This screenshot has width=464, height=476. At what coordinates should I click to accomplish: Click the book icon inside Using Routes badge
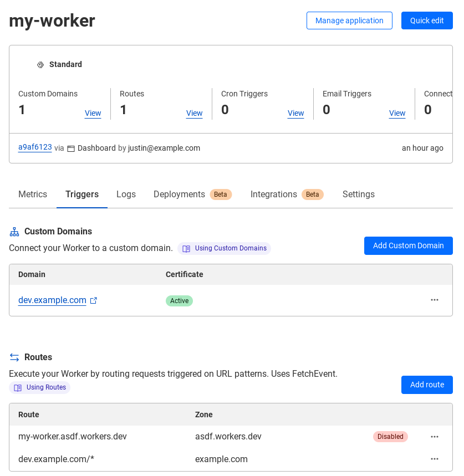pos(18,387)
